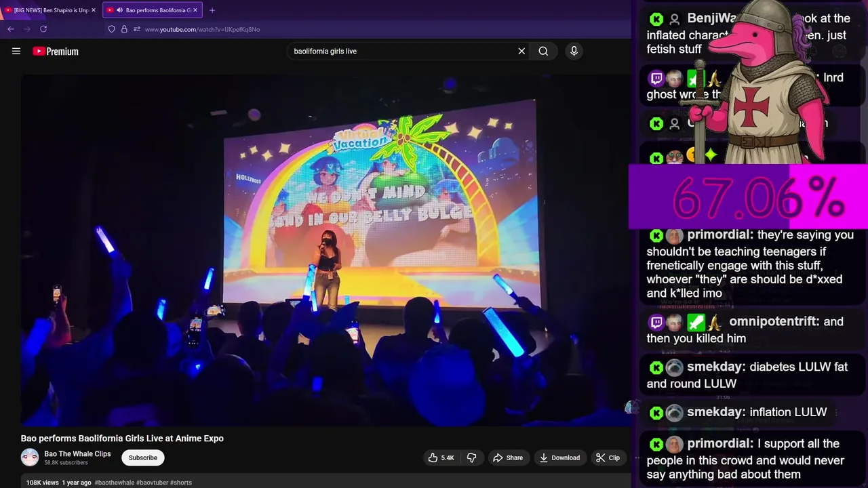Open the Bao The Whale Clips channel name

pos(77,453)
